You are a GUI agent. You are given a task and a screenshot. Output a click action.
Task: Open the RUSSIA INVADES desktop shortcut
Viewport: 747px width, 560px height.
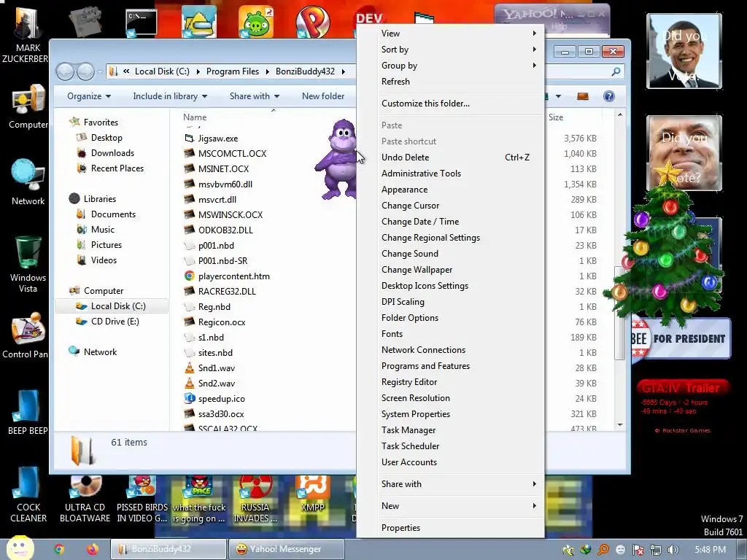point(255,499)
